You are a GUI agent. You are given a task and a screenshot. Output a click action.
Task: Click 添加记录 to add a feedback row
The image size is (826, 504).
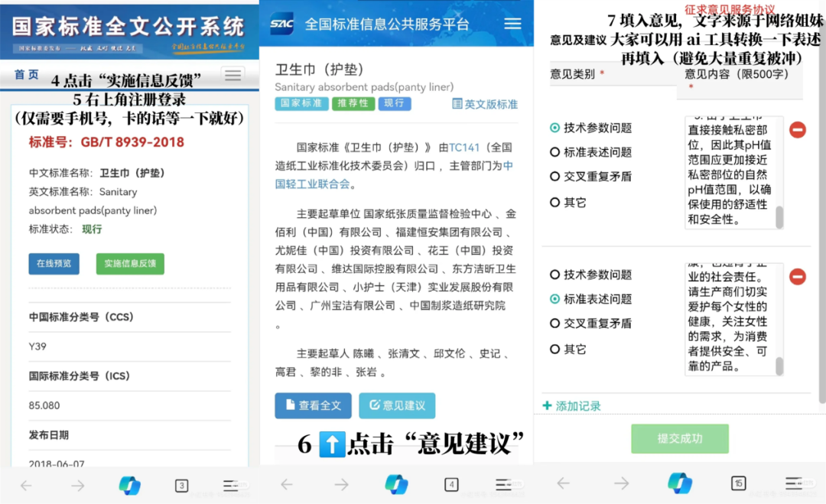tap(571, 406)
